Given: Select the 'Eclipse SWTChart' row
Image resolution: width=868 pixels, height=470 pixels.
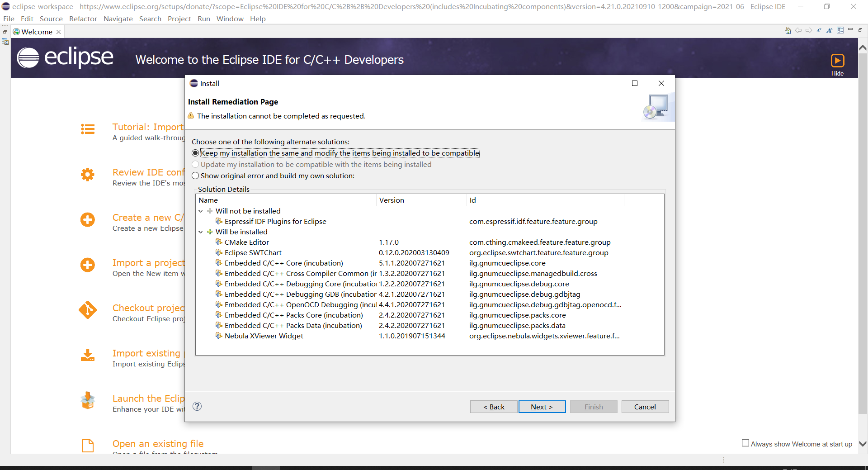Looking at the screenshot, I should tap(429, 252).
